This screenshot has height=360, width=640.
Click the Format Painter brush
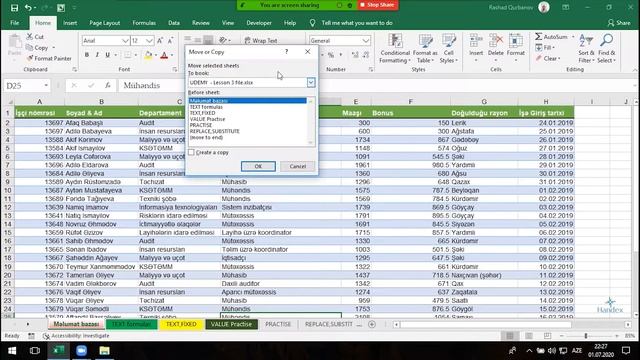coord(30,58)
